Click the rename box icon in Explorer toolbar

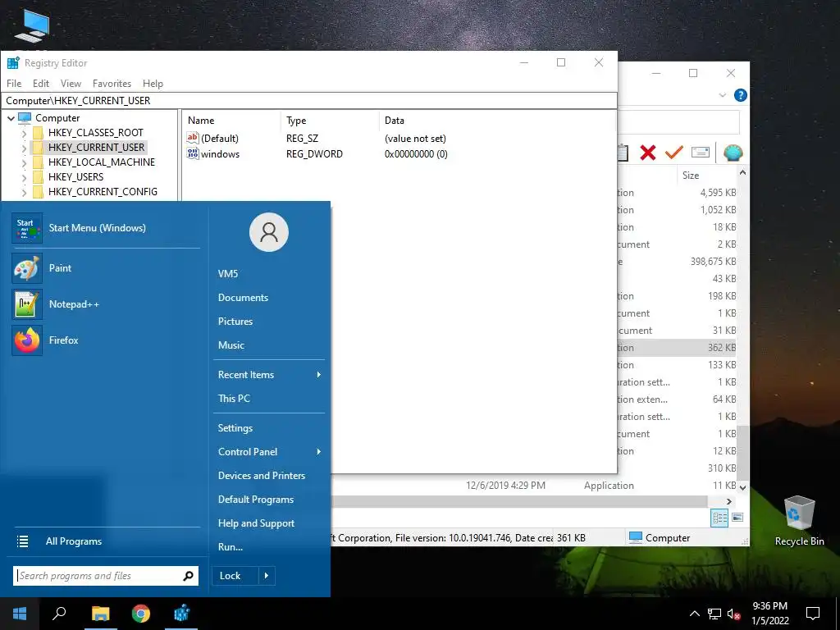(x=701, y=153)
